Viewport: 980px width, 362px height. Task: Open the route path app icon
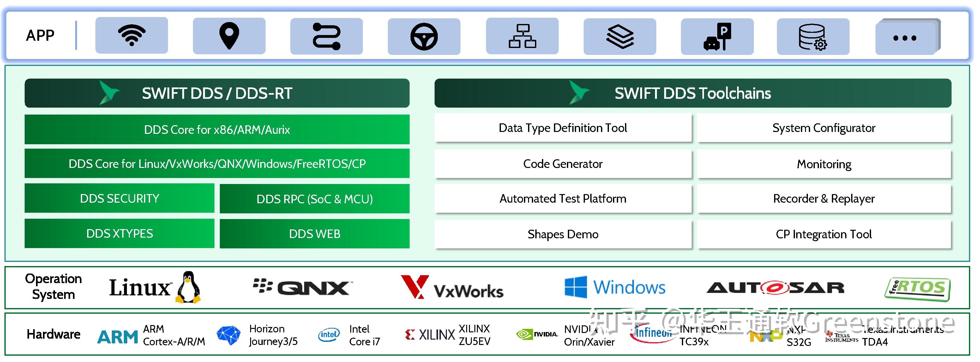[327, 36]
